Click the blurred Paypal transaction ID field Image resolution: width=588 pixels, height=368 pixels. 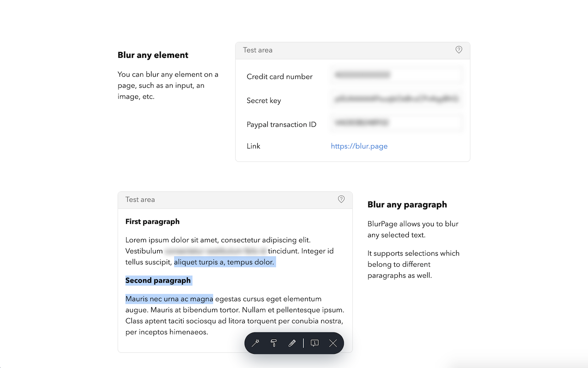click(x=396, y=123)
